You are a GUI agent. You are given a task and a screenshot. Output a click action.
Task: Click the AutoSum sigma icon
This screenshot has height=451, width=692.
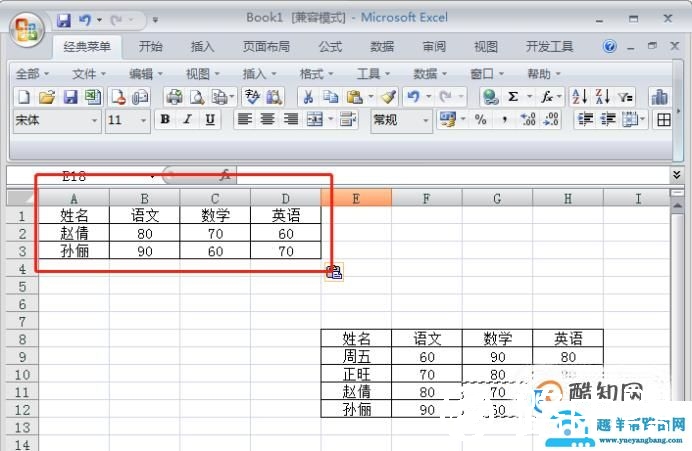click(513, 97)
